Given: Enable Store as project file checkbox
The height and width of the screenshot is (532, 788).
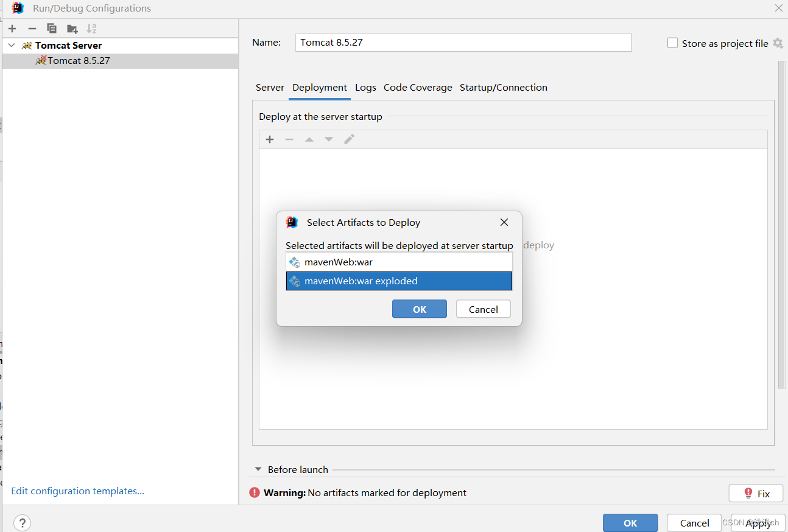Looking at the screenshot, I should pos(672,43).
